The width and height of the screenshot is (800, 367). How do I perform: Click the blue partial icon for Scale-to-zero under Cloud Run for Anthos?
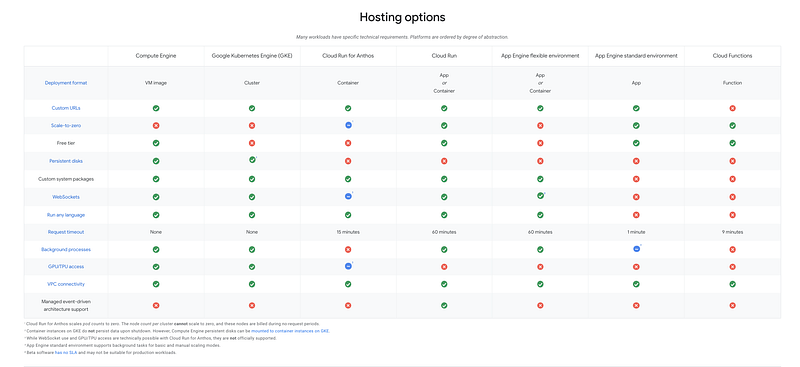click(348, 125)
